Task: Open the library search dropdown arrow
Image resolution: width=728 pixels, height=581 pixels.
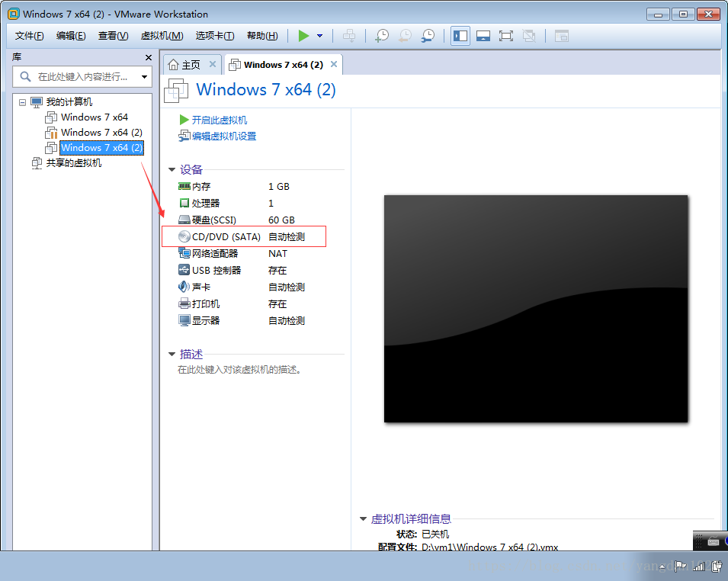Action: (x=144, y=77)
